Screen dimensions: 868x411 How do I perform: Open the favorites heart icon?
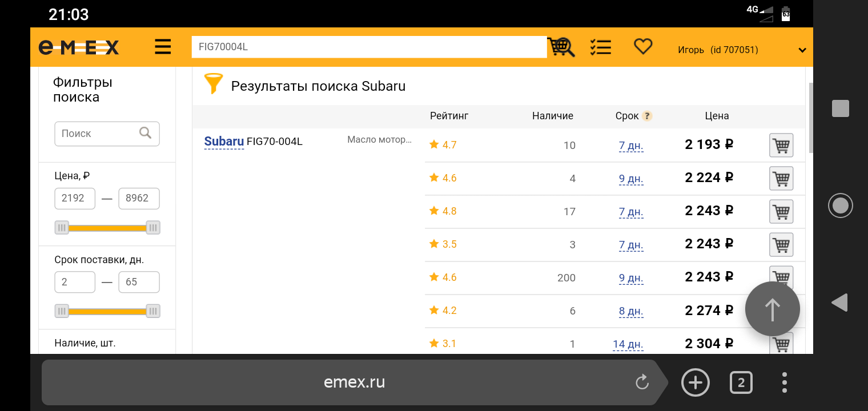[643, 46]
